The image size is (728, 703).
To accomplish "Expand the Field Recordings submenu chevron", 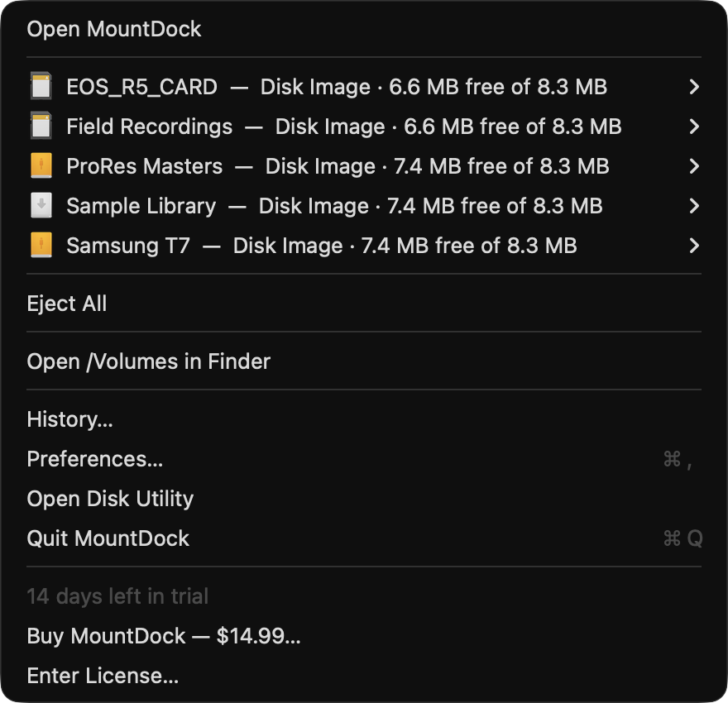I will pos(693,127).
